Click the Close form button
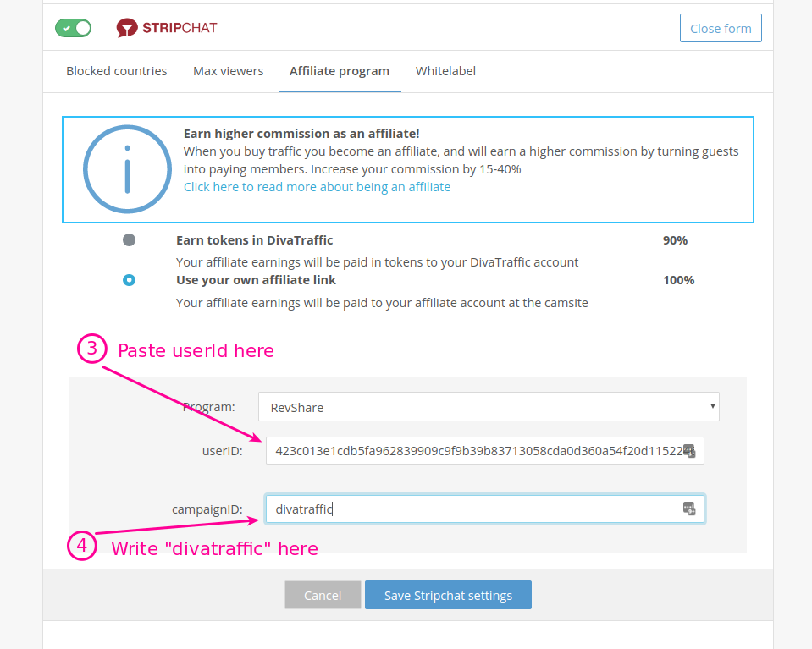812x649 pixels. click(x=721, y=28)
